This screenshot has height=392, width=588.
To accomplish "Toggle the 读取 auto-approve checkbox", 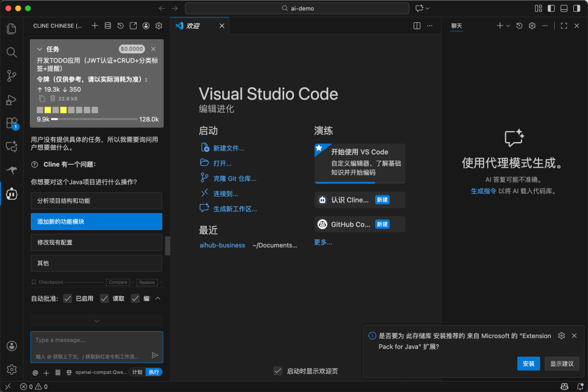I will pos(104,298).
